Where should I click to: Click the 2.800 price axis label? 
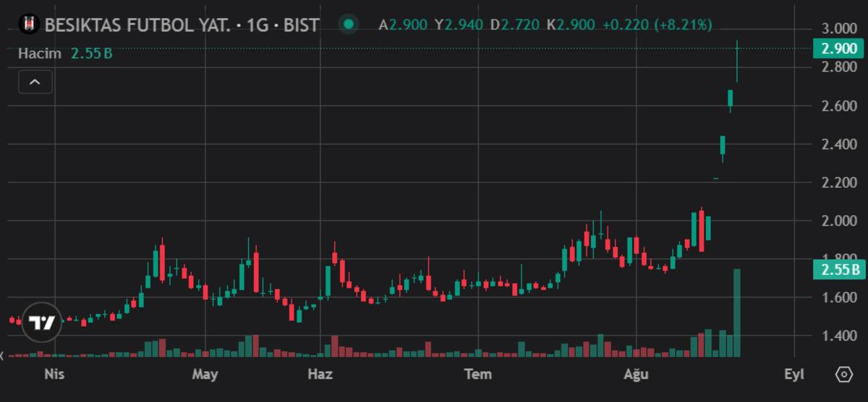[838, 67]
